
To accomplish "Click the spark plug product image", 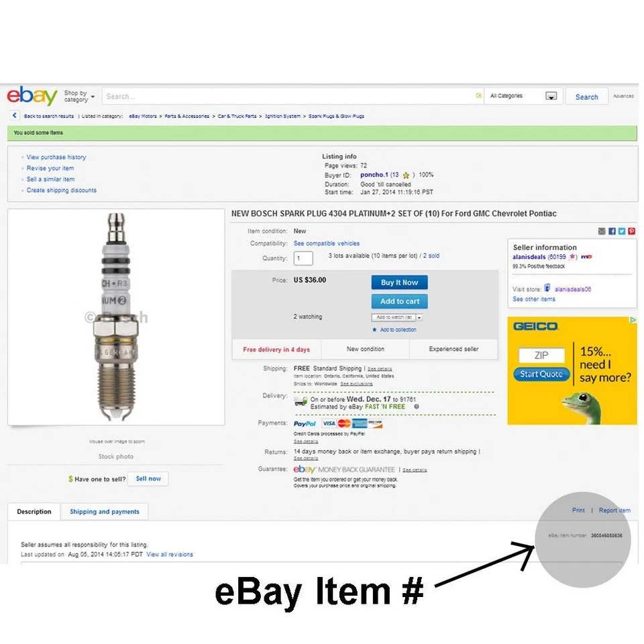I will 116,317.
